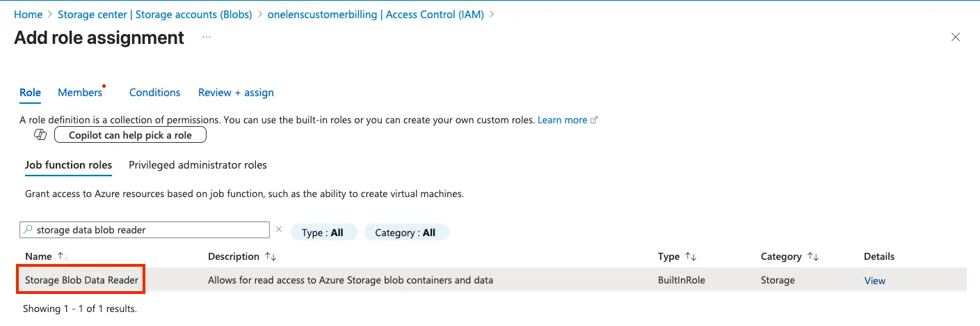The width and height of the screenshot is (980, 326).
Task: Sort roles by Type column arrows
Action: tap(691, 256)
